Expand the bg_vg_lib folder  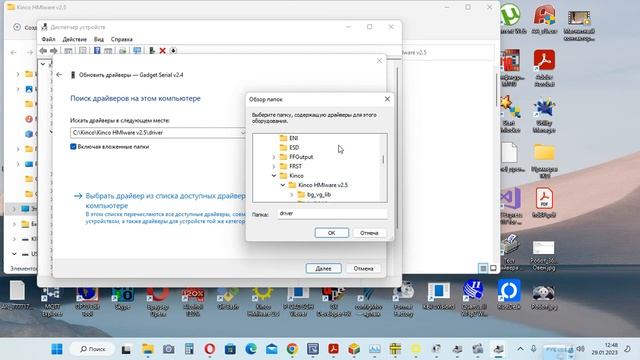click(x=291, y=194)
